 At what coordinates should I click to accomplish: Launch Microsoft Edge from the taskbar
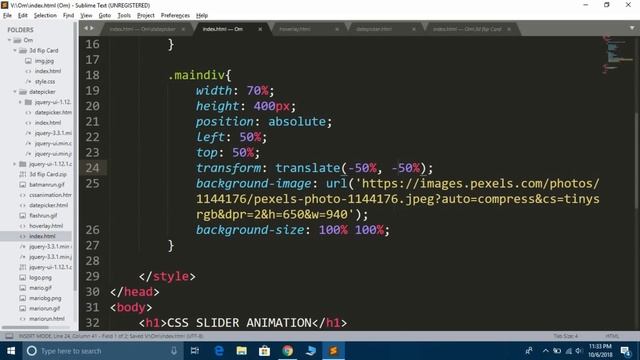(219, 351)
